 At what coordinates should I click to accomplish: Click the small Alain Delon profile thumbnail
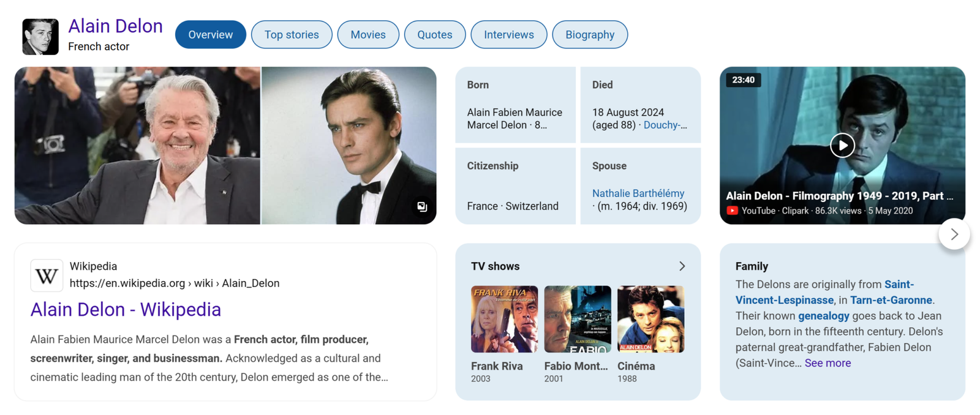(40, 37)
